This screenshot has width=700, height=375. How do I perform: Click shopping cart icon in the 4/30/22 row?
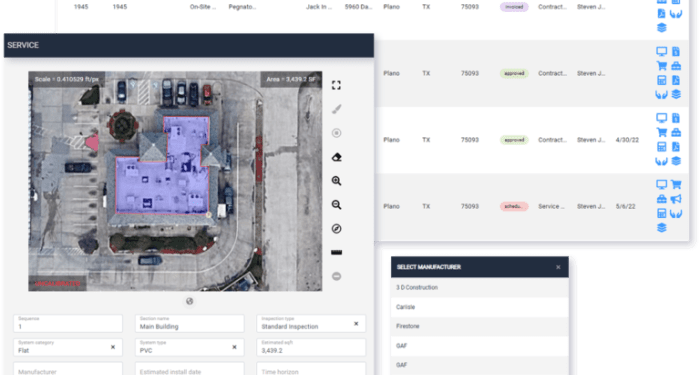[x=662, y=133]
